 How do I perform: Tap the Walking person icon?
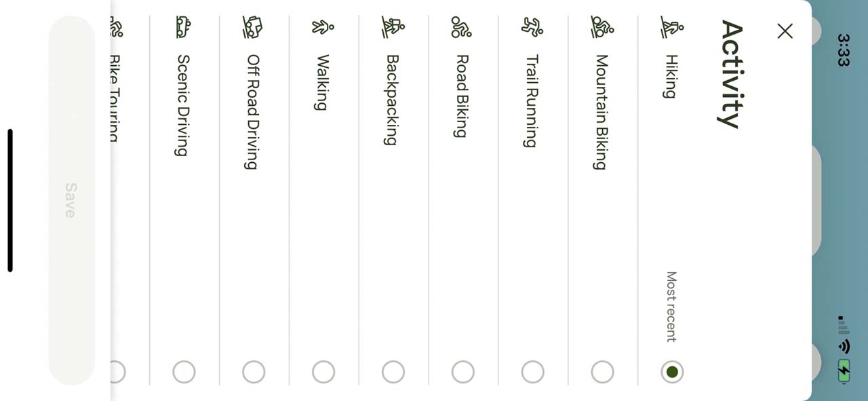(x=323, y=28)
